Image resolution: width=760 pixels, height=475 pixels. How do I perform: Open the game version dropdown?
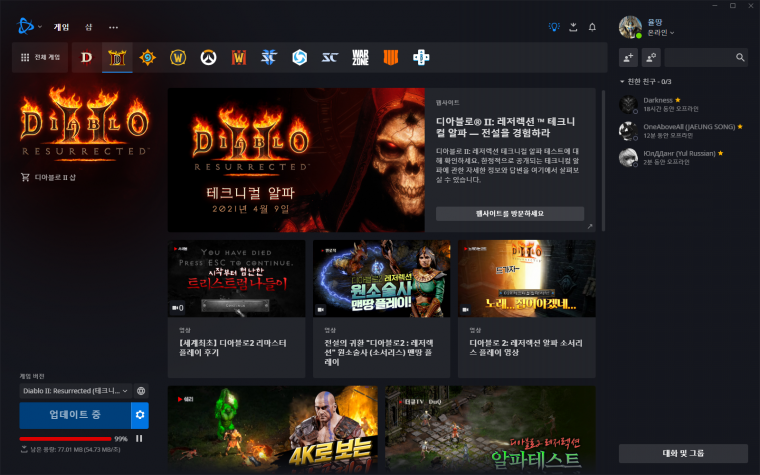pyautogui.click(x=75, y=391)
